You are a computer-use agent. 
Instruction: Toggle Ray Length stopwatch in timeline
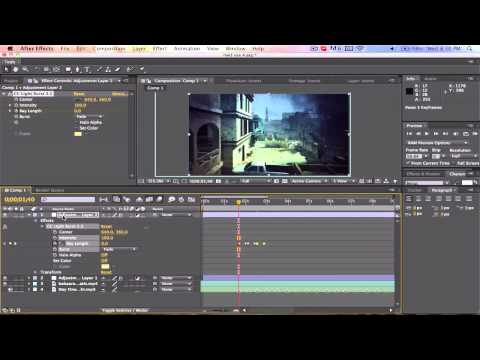[55, 244]
